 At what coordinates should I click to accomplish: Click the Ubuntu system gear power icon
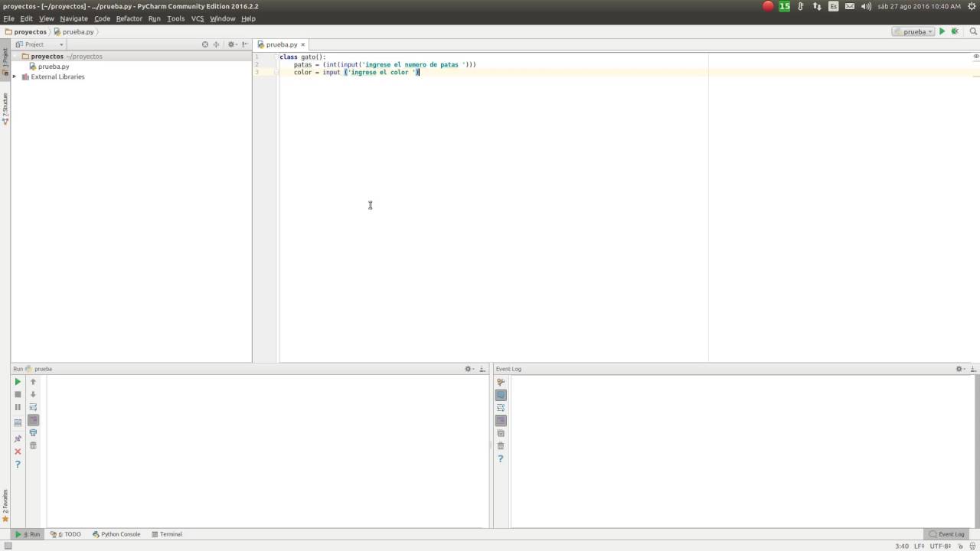point(972,6)
